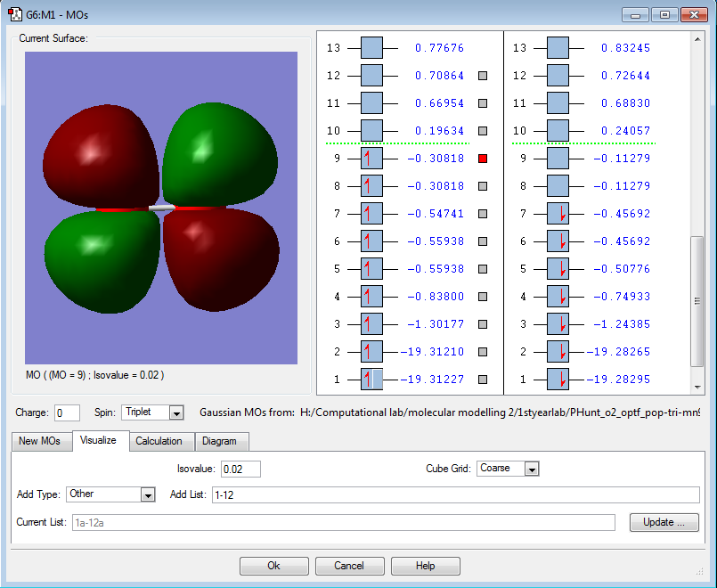Toggle gray surface marker beside orbital 12
The image size is (717, 588).
pyautogui.click(x=483, y=76)
